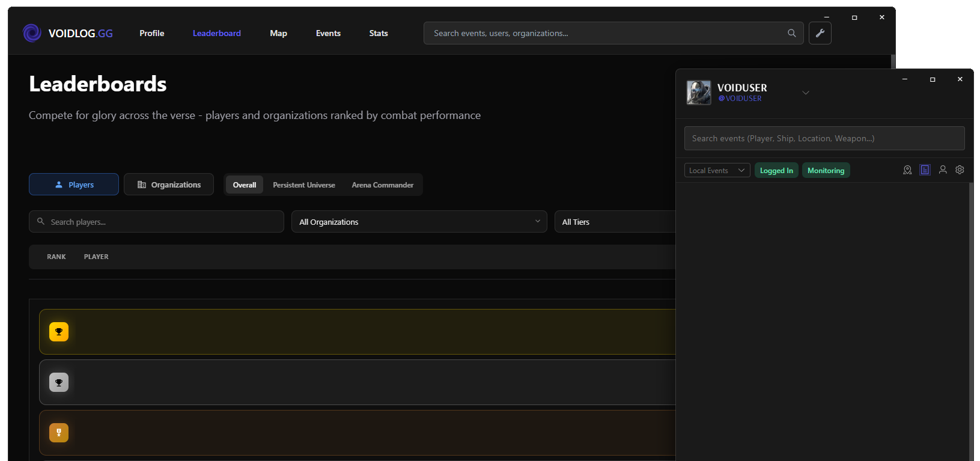The image size is (980, 461).
Task: Click the silver trophy second-place badge
Action: tap(59, 382)
